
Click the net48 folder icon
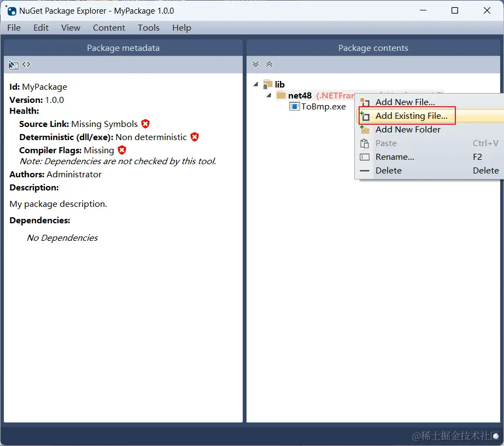coord(281,95)
